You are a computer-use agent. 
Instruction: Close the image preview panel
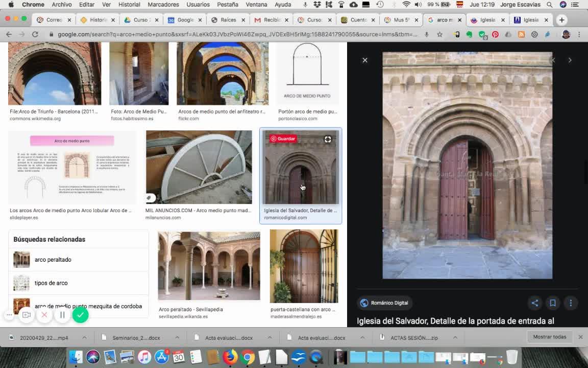(365, 60)
